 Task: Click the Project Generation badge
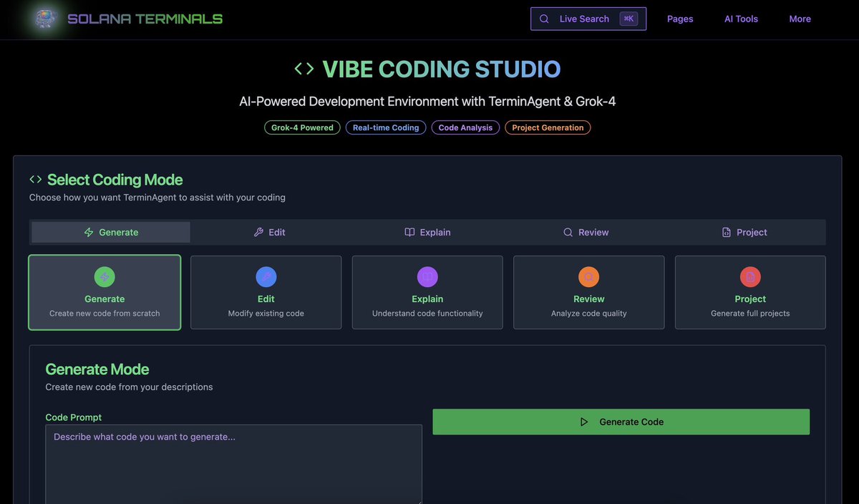click(548, 127)
